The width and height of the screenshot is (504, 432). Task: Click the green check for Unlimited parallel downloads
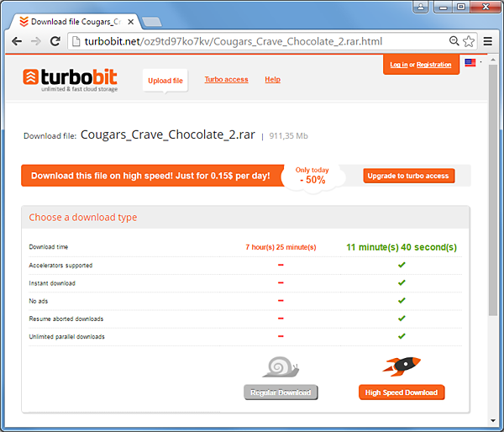pos(402,336)
